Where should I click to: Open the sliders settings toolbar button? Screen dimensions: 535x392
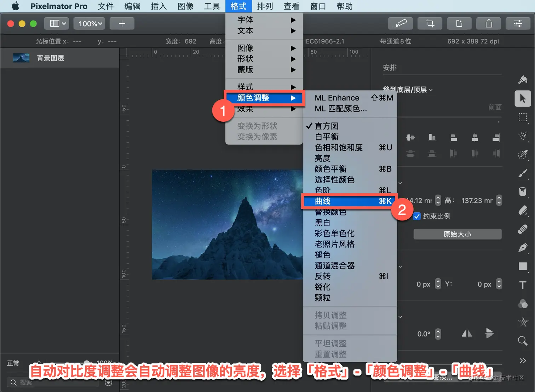tap(518, 23)
